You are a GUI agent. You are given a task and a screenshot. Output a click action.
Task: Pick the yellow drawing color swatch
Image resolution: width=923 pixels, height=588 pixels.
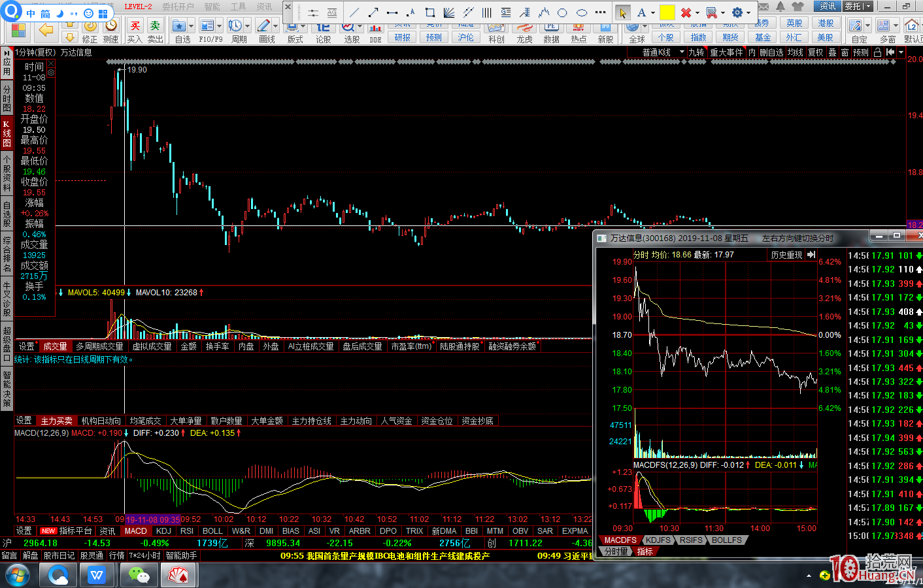(x=667, y=12)
